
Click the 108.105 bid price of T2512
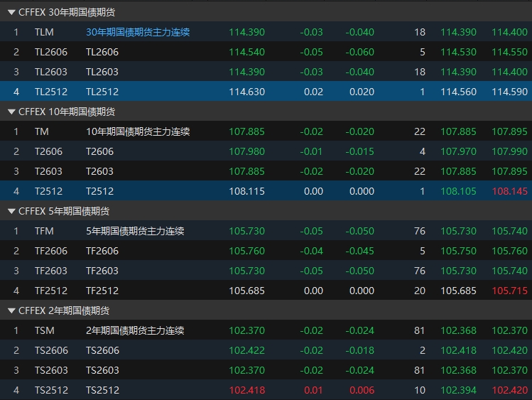pyautogui.click(x=458, y=191)
